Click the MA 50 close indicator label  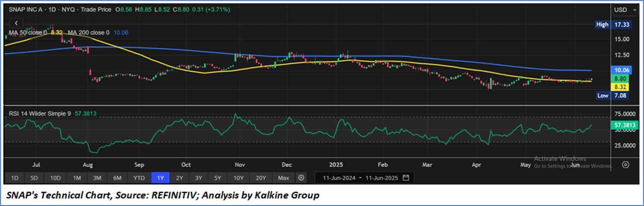[x=28, y=33]
